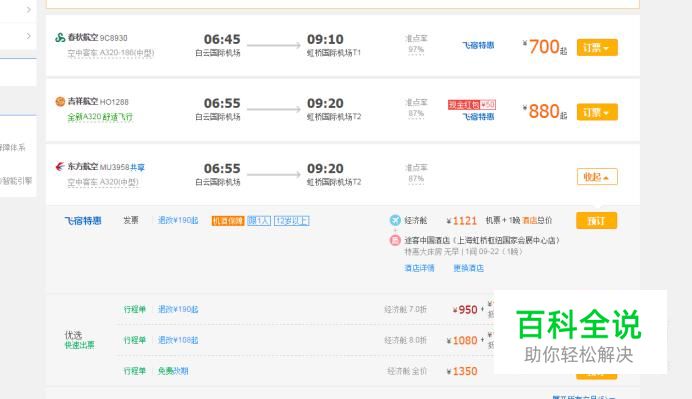Click the China Eastern (东方航空) logo icon
This screenshot has width=692, height=399.
[x=60, y=166]
